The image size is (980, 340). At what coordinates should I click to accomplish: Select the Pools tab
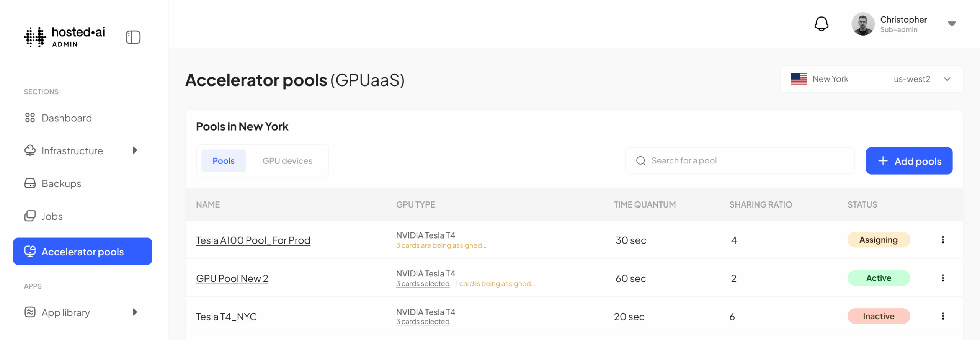[x=224, y=161]
